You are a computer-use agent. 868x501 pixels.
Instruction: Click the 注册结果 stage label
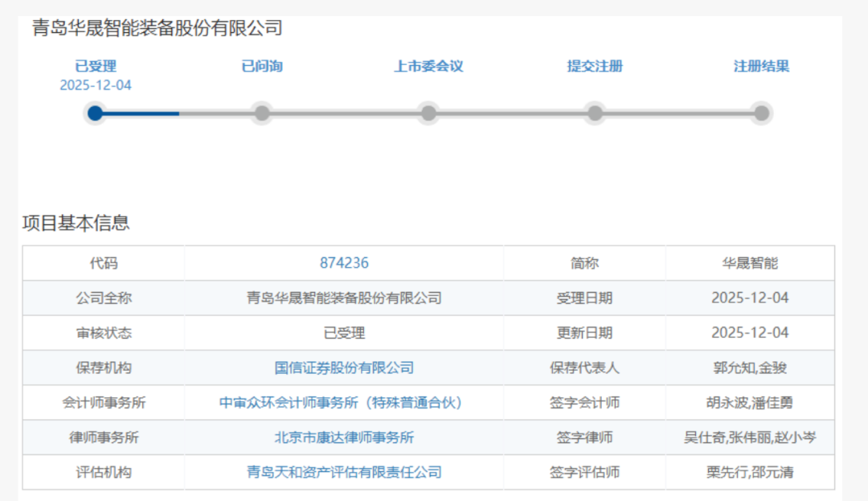tap(759, 66)
